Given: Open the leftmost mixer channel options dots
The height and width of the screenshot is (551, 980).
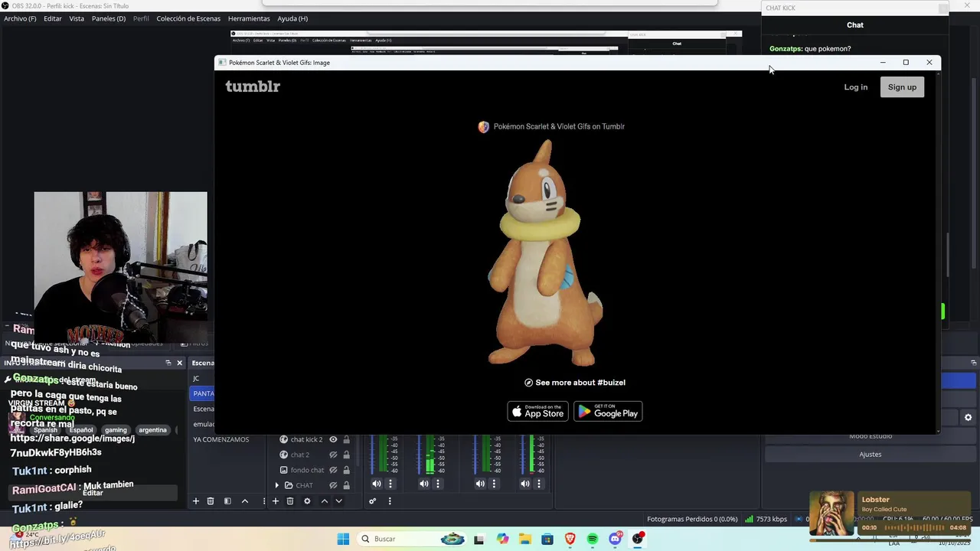Looking at the screenshot, I should pos(390,484).
